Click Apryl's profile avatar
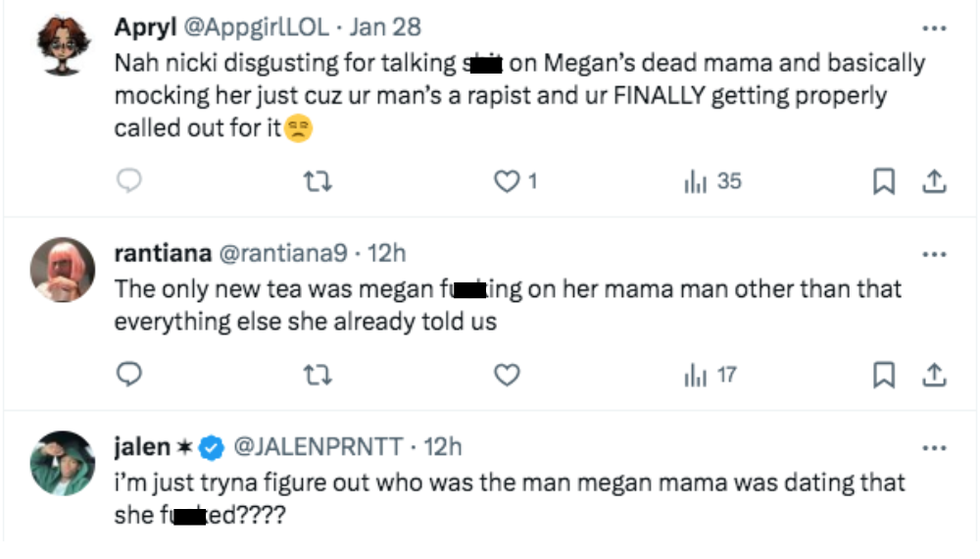This screenshot has height=559, width=980. click(63, 46)
